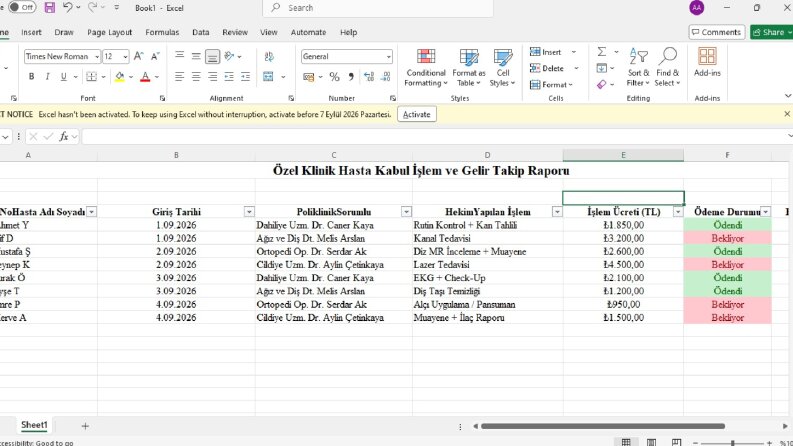
Task: Switch to Formulas tab
Action: click(x=162, y=32)
